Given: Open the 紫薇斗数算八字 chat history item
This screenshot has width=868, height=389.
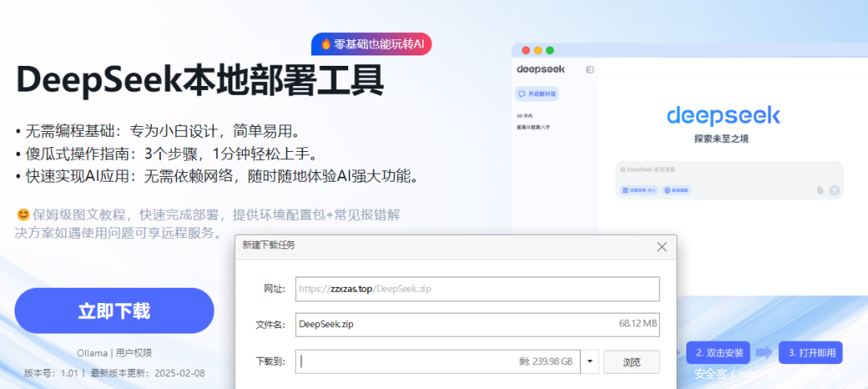Looking at the screenshot, I should 534,127.
